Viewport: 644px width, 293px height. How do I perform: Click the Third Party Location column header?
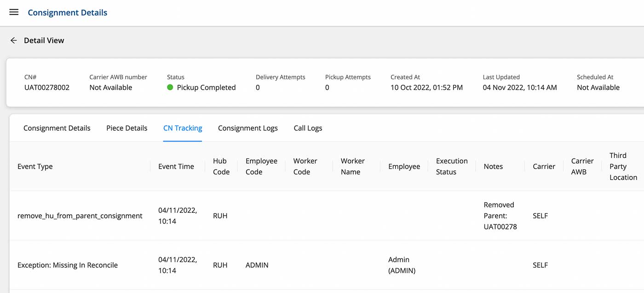click(623, 166)
